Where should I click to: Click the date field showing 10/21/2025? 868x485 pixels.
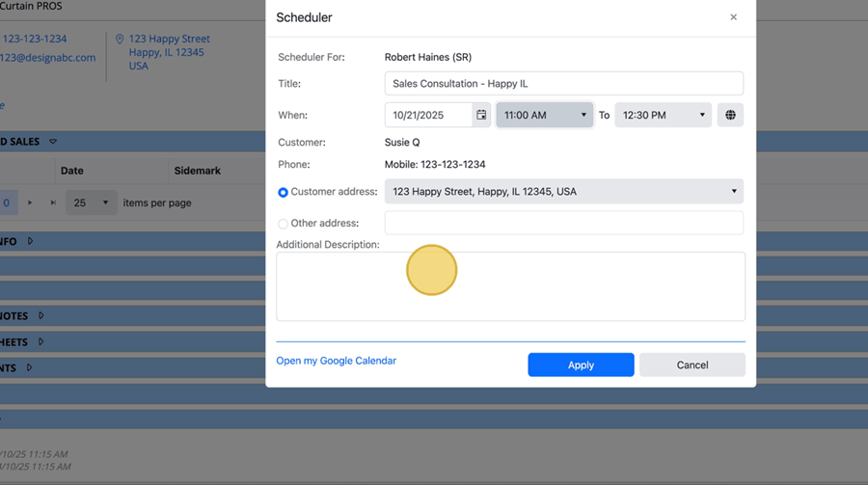click(428, 115)
